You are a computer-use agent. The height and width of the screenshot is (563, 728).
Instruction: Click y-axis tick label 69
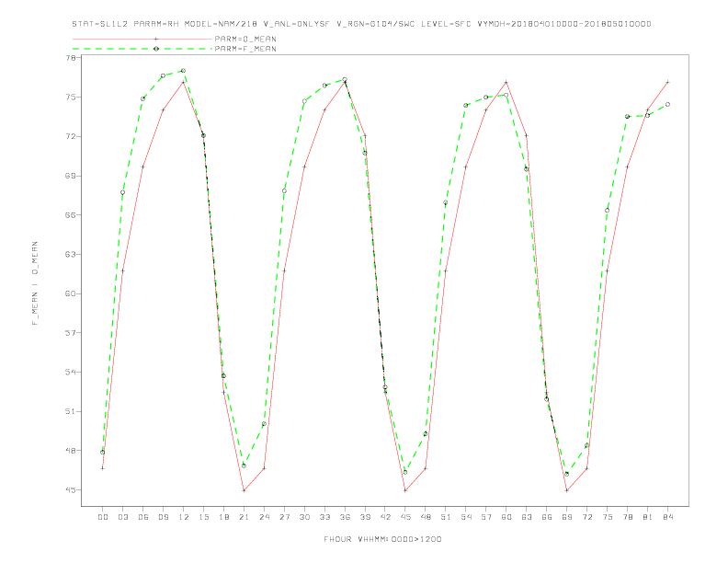pos(70,176)
